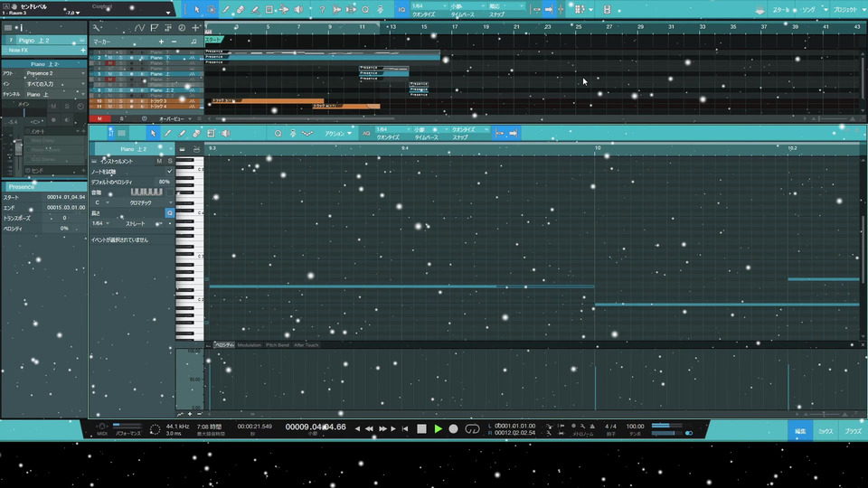Open the プロジェクト project page

click(845, 10)
